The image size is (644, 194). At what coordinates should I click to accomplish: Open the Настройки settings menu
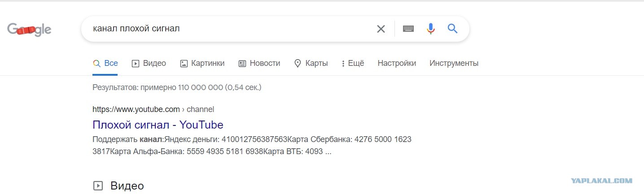(x=397, y=63)
